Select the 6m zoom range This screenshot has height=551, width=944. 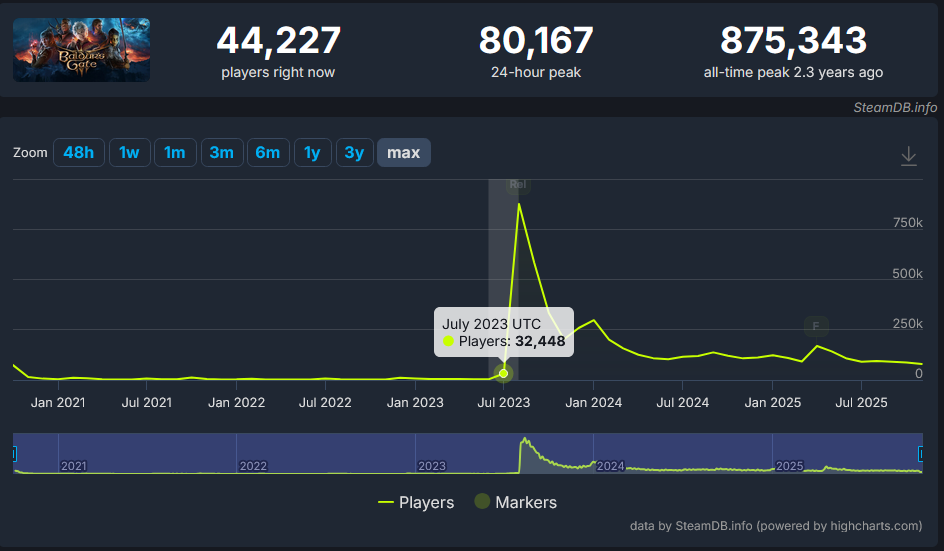tap(267, 152)
